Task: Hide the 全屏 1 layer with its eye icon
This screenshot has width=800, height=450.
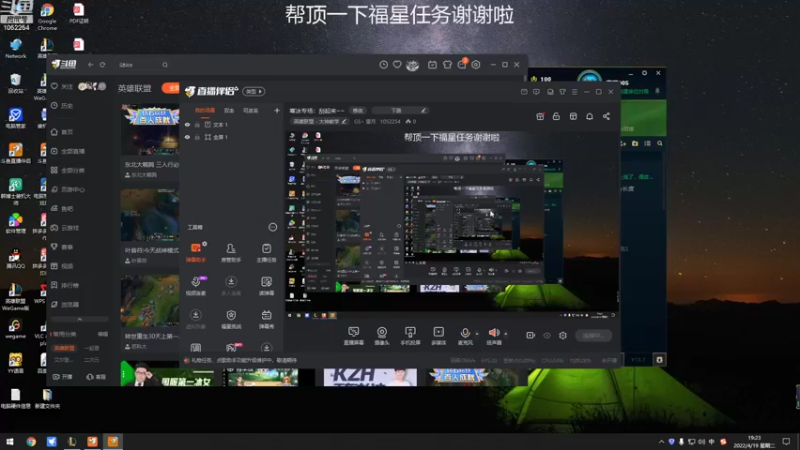Action: pos(187,137)
